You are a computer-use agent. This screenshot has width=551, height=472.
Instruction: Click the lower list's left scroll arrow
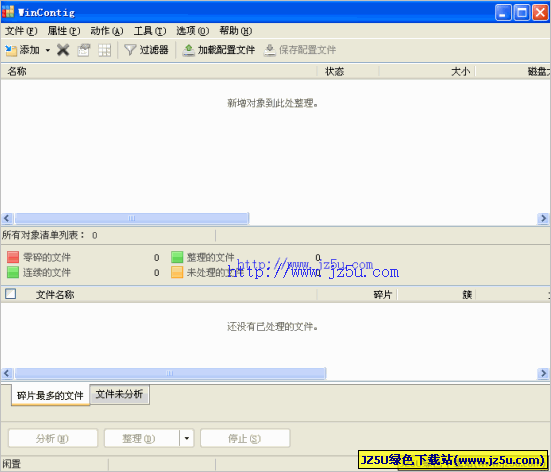pos(7,373)
